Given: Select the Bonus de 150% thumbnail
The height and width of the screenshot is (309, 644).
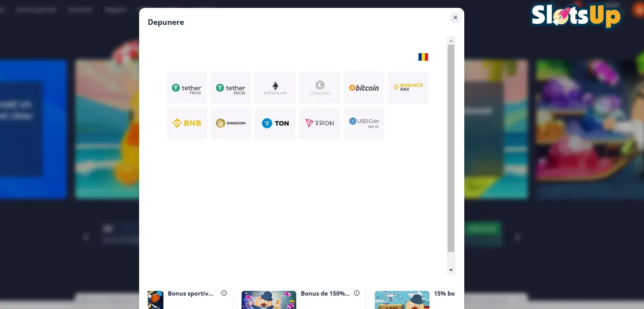Looking at the screenshot, I should (x=269, y=300).
